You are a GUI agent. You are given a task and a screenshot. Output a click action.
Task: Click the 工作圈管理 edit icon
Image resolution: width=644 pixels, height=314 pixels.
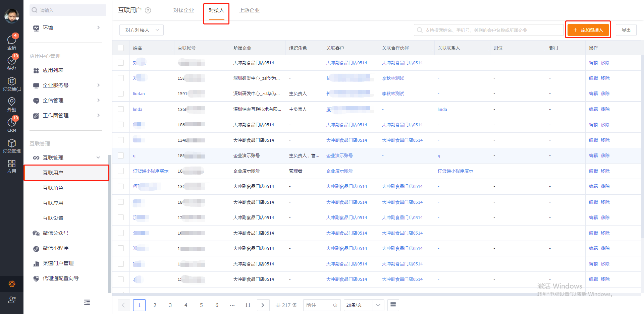coord(36,116)
